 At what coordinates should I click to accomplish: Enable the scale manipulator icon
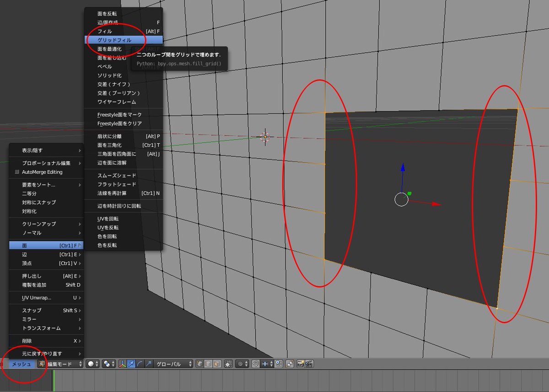point(148,364)
